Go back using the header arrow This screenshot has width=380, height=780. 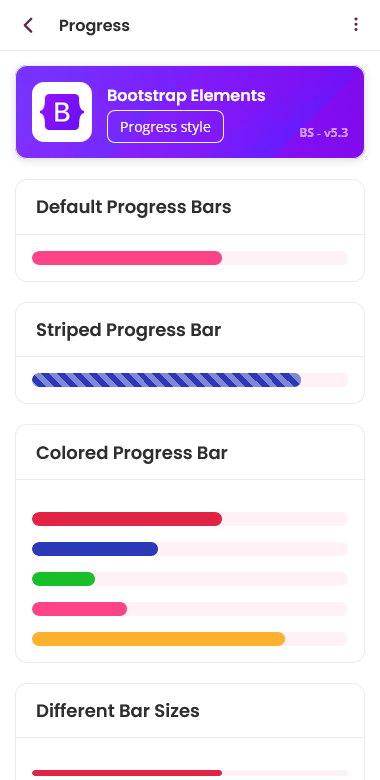coord(28,25)
